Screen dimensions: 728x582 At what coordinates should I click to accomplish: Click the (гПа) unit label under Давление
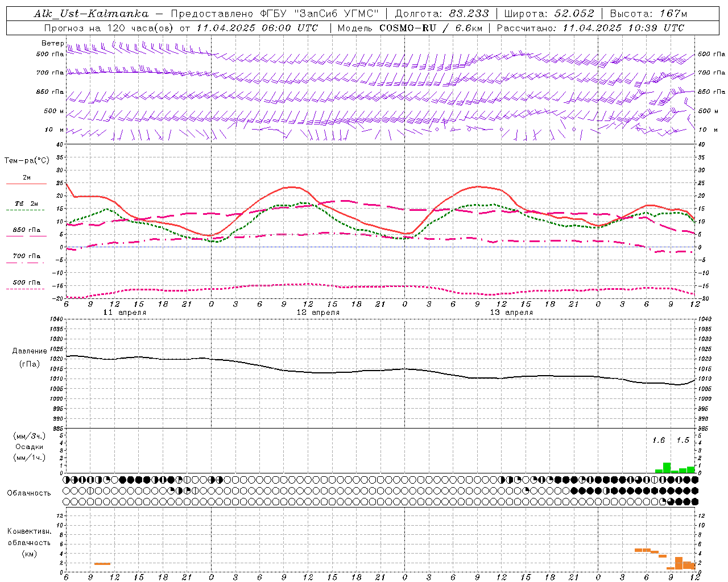point(29,364)
